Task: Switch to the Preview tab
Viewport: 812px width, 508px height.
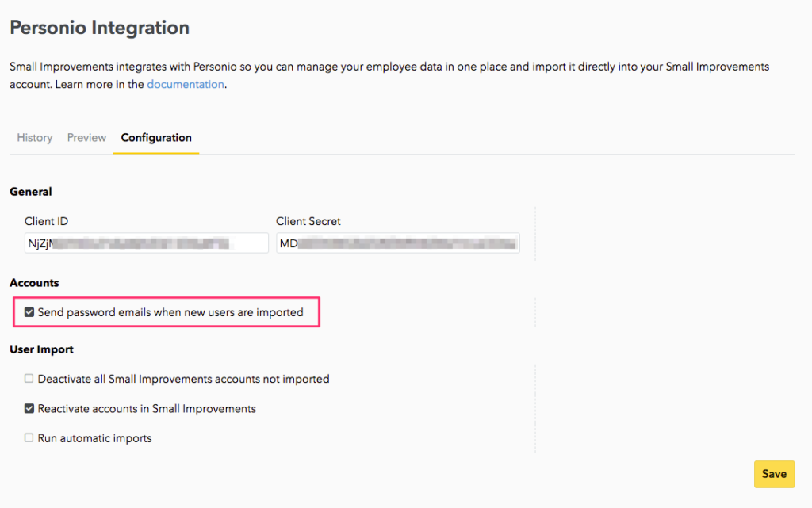Action: point(86,138)
